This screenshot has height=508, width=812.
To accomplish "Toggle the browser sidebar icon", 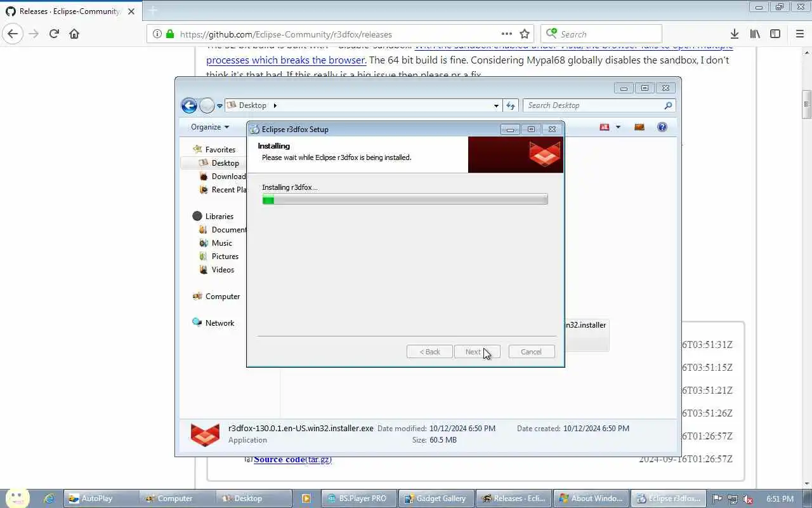I will 775,34.
